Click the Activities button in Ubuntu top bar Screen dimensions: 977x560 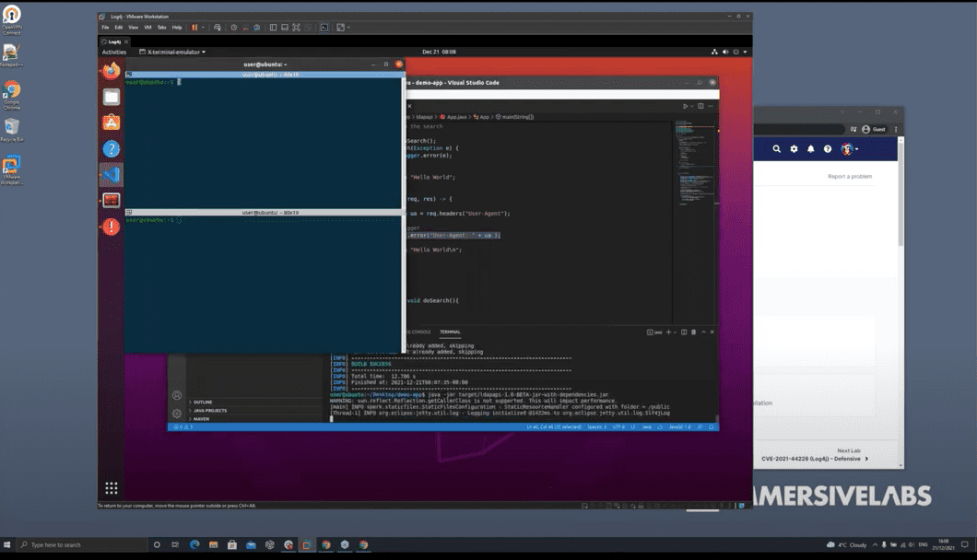(x=114, y=52)
